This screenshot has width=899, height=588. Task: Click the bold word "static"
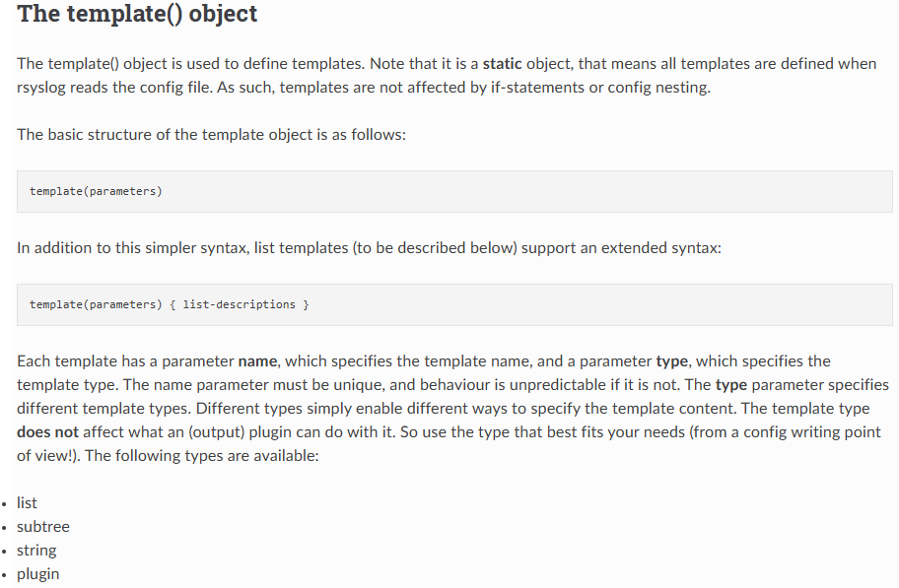(502, 64)
